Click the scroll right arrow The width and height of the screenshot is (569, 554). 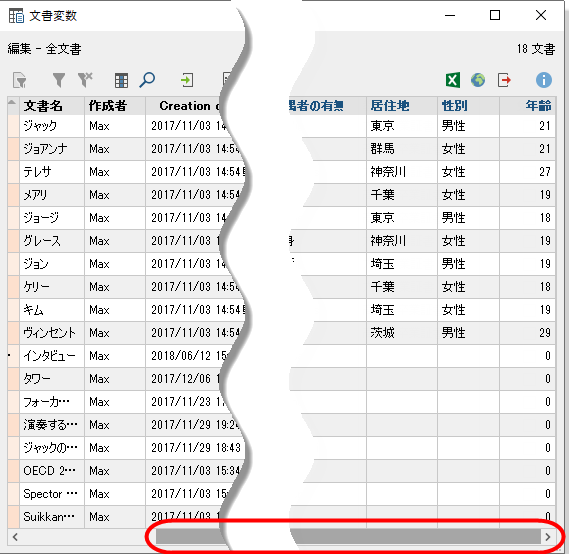pos(548,537)
